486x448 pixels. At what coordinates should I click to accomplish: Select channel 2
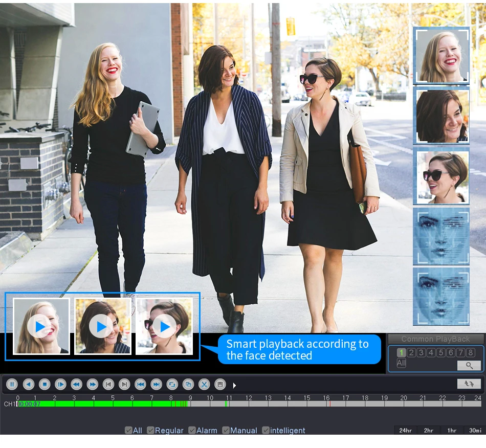click(x=411, y=352)
